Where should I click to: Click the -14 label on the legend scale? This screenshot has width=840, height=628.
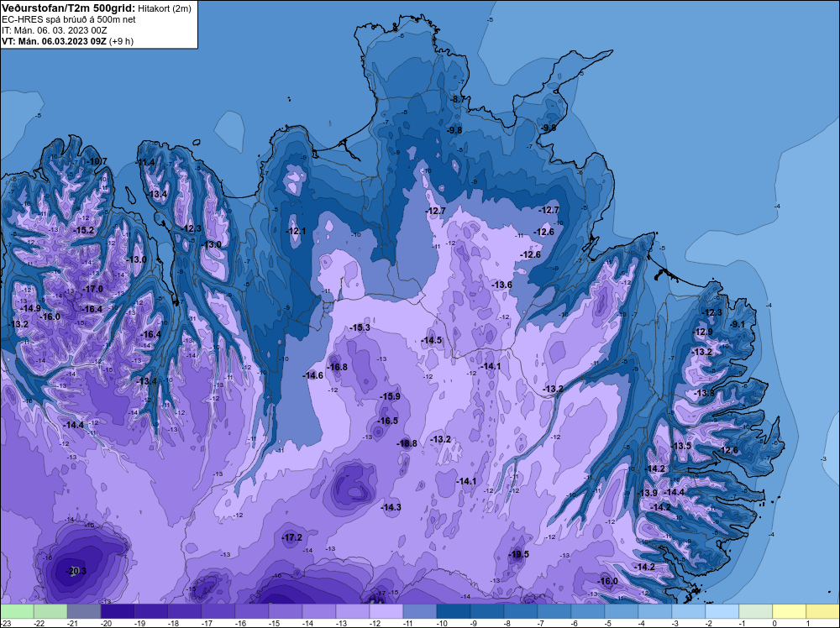[x=307, y=623]
